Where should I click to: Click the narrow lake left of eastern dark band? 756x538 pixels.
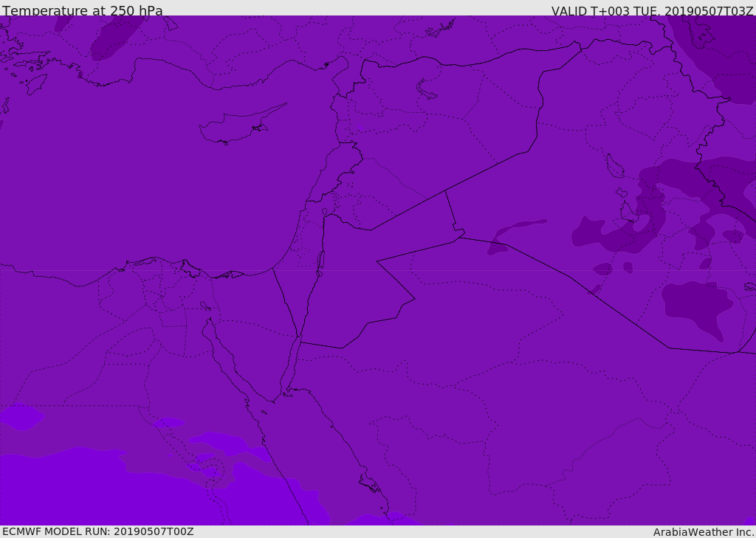point(613,167)
